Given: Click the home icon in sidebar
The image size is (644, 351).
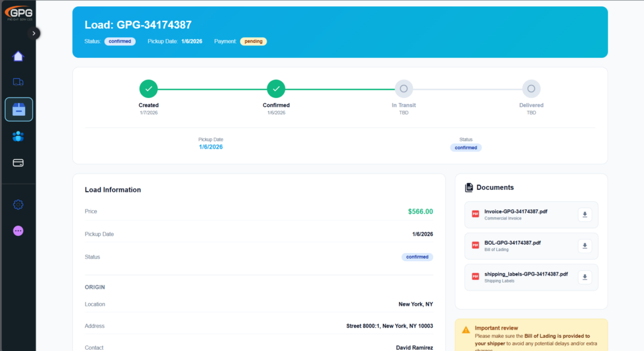Looking at the screenshot, I should (x=18, y=56).
